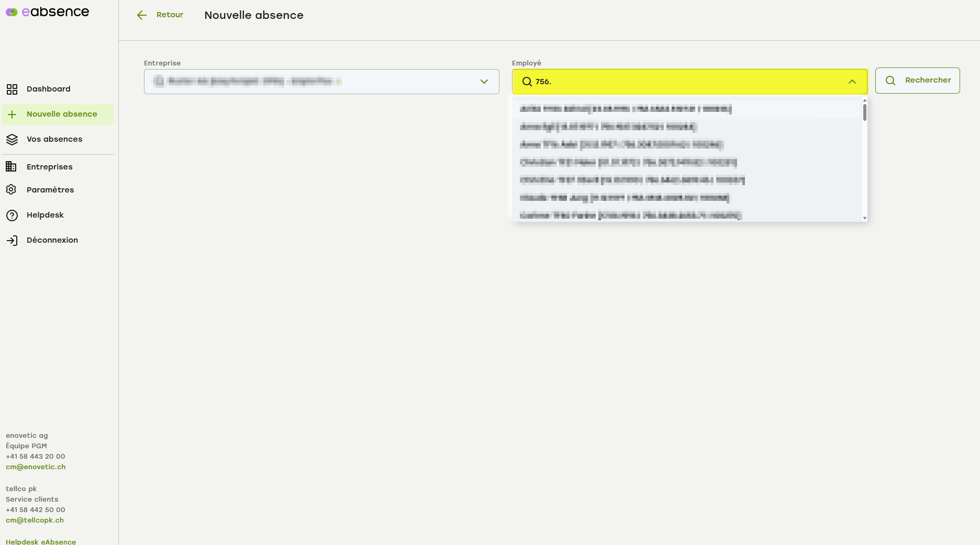This screenshot has height=545, width=980.
Task: Click the Entreprises building icon
Action: tap(11, 167)
